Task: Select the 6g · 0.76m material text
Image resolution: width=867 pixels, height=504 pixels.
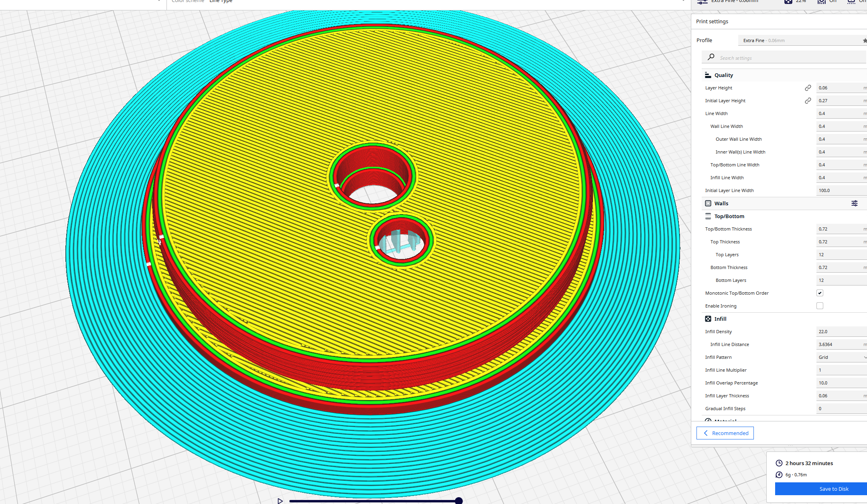Action: click(x=796, y=475)
